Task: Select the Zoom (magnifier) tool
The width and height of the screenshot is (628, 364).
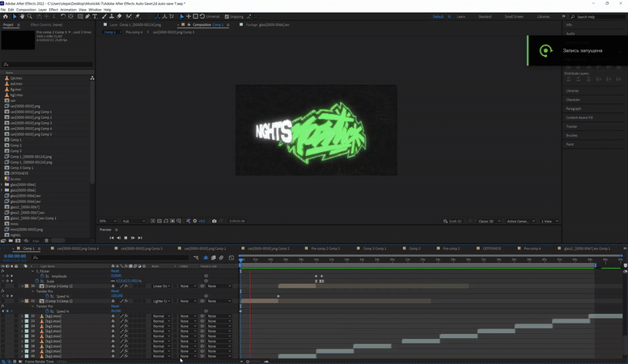Action: [30, 16]
